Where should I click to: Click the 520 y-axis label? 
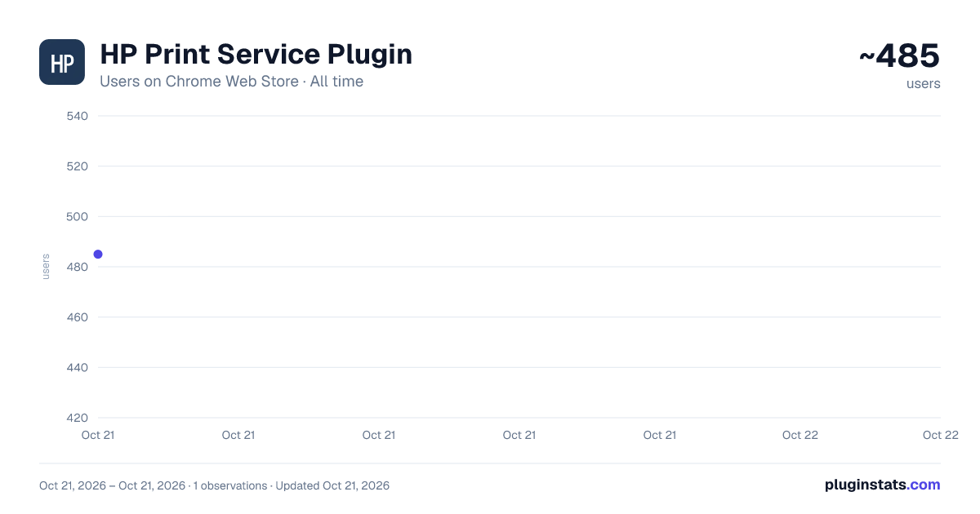77,166
